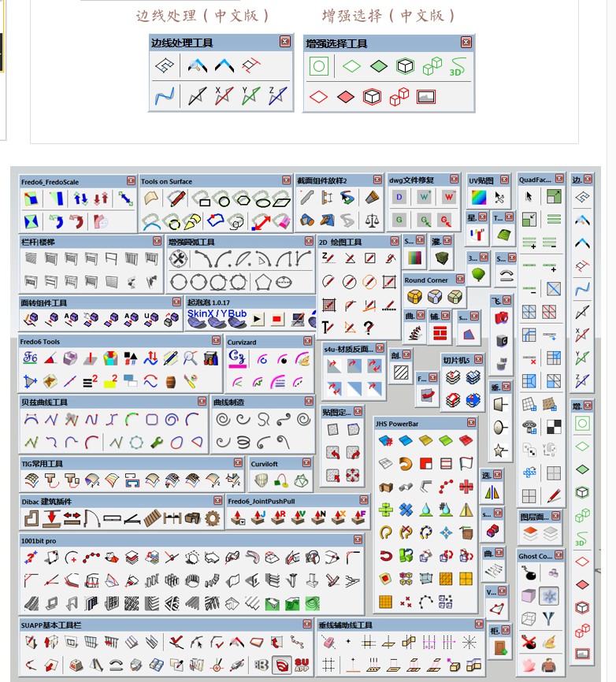Screen dimensions: 616x682
Task: Click the F6 icon in Fredo6 Tools
Action: pyautogui.click(x=30, y=358)
